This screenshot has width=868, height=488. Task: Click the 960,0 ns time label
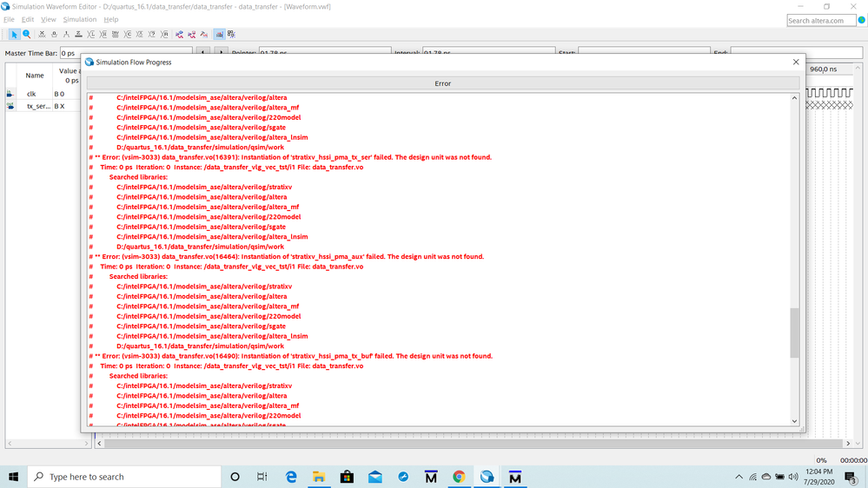click(823, 69)
